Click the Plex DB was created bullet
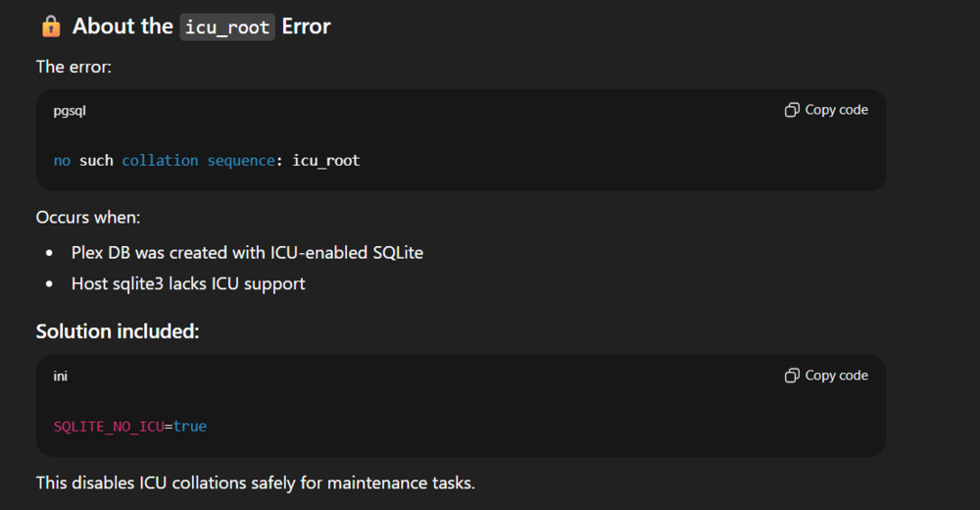This screenshot has width=980, height=510. pyautogui.click(x=248, y=253)
